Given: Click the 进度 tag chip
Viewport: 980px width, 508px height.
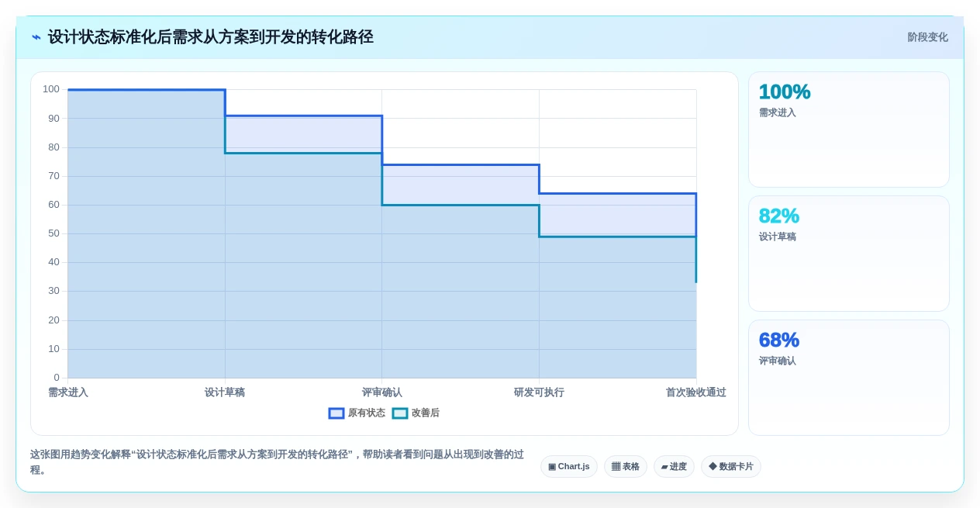Looking at the screenshot, I should [x=674, y=467].
